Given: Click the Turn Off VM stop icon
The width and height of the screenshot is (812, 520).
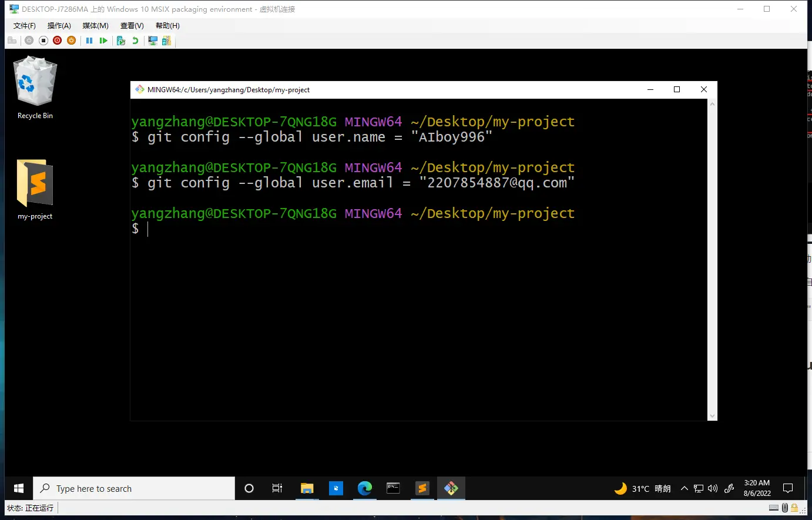Looking at the screenshot, I should pos(43,41).
